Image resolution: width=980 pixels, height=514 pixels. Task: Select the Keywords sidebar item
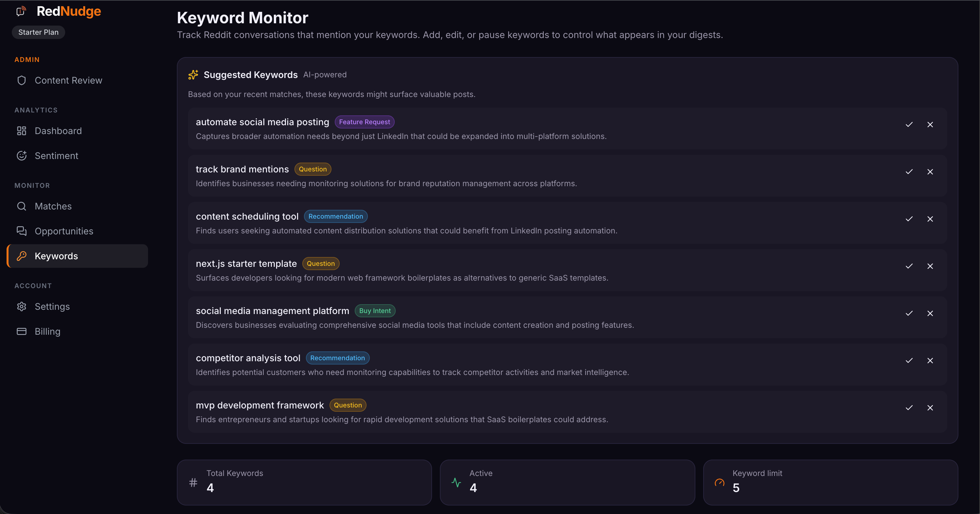click(77, 256)
